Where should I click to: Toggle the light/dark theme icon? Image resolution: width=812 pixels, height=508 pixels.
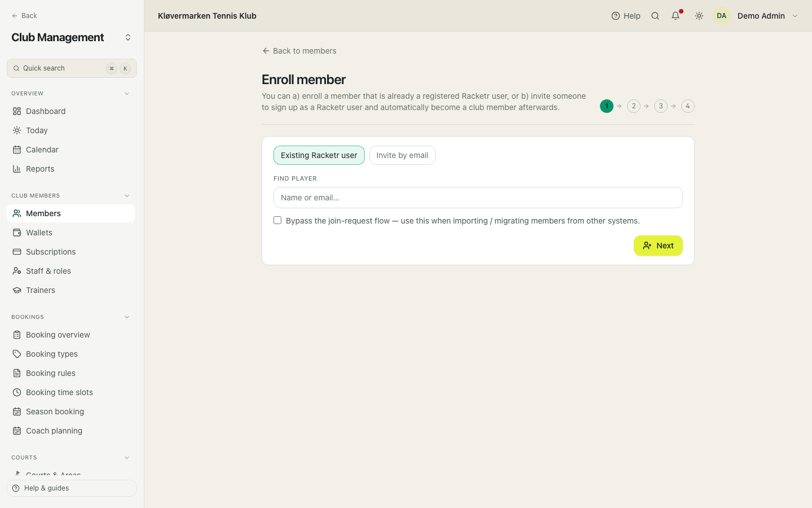pyautogui.click(x=699, y=16)
